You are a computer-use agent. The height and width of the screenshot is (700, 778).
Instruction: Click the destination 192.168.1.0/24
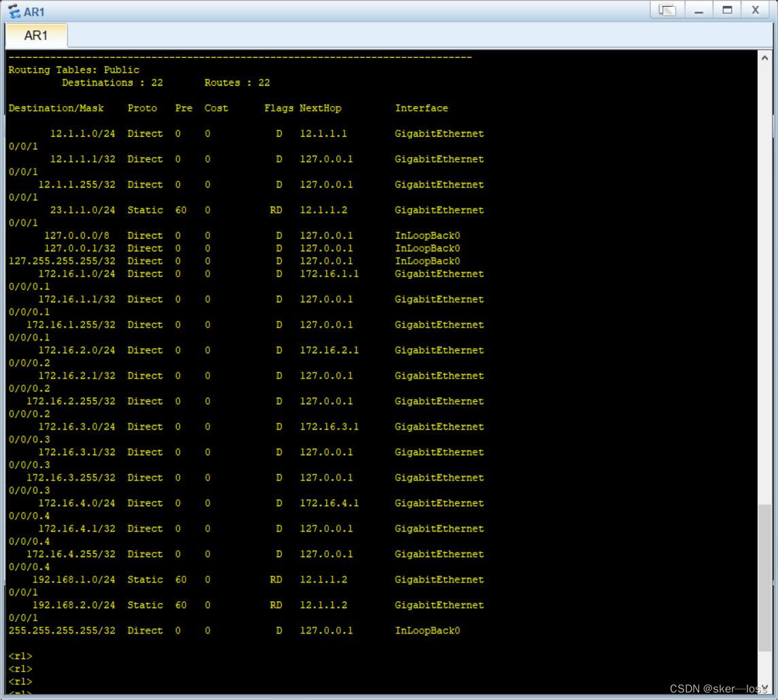click(73, 580)
